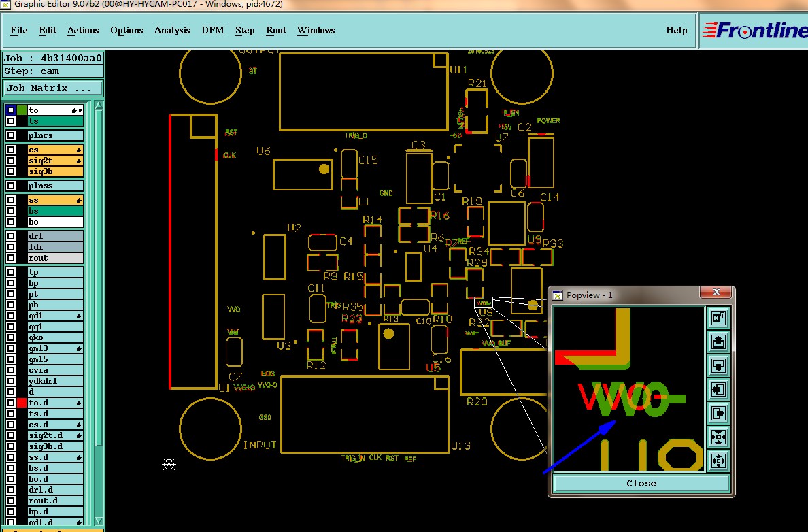The image size is (808, 532).
Task: Select the layer named sig3b.d
Action: [55, 446]
